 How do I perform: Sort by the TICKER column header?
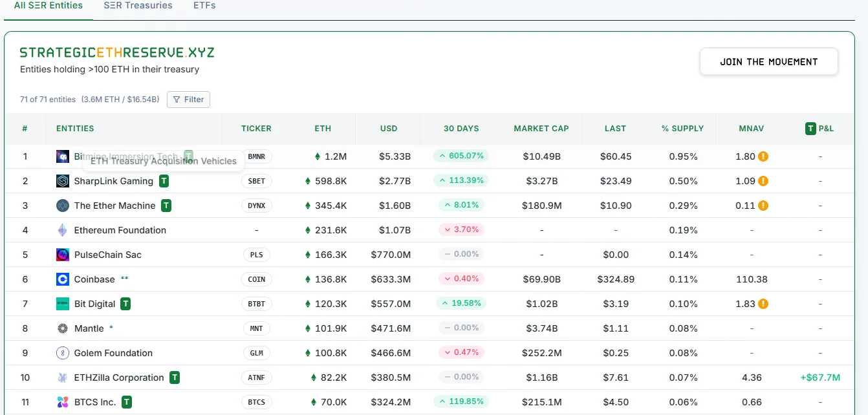click(256, 129)
